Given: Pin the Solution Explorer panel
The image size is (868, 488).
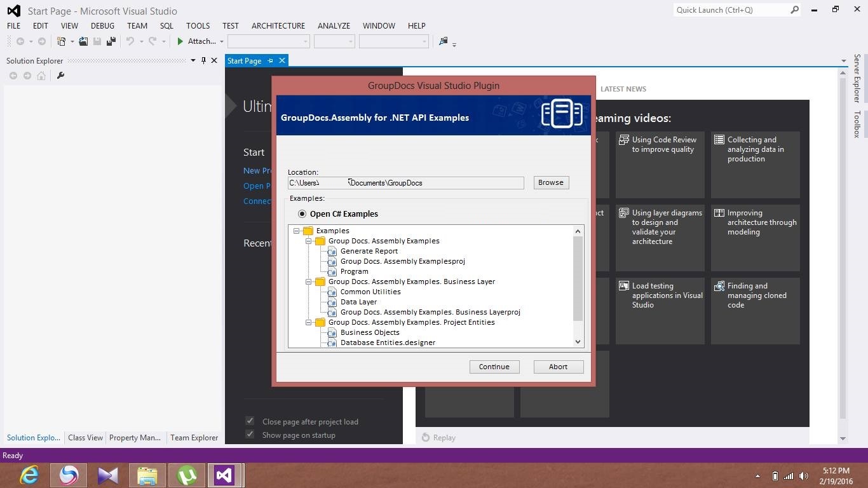Looking at the screenshot, I should 203,60.
